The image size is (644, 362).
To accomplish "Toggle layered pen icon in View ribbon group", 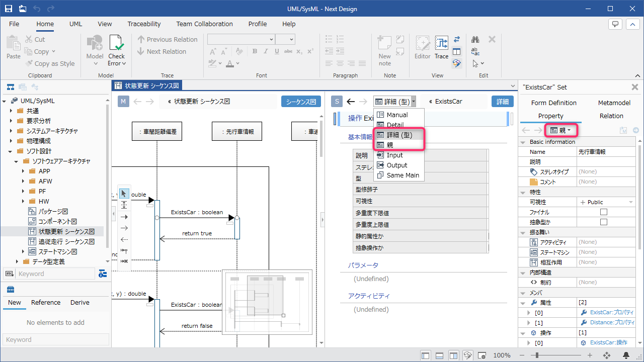I will coord(457,63).
